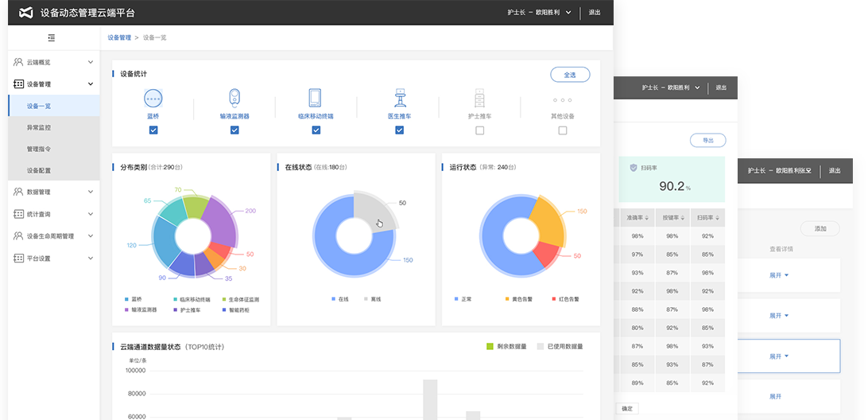This screenshot has height=420, width=868.
Task: Select the 输液监测器 device icon
Action: tap(234, 98)
